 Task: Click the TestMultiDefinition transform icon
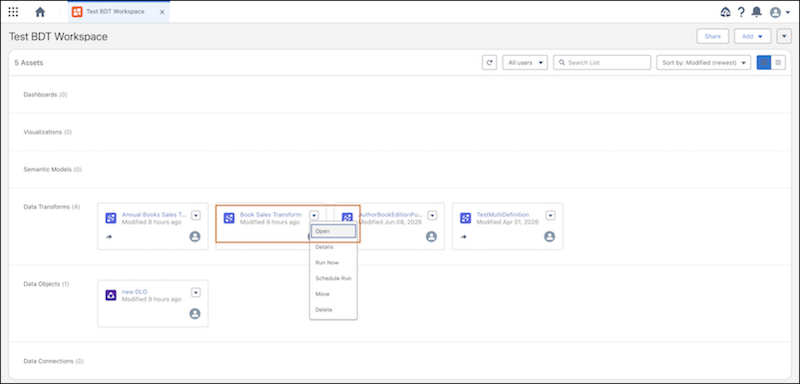click(465, 218)
